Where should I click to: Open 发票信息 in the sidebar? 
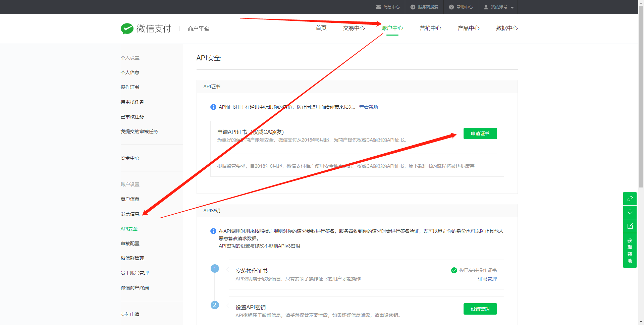(x=130, y=214)
